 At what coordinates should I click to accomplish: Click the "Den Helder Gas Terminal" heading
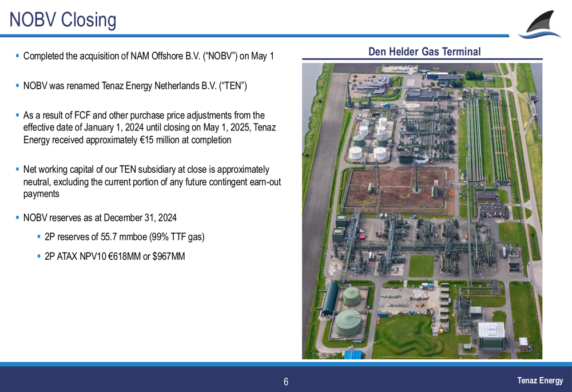point(424,52)
